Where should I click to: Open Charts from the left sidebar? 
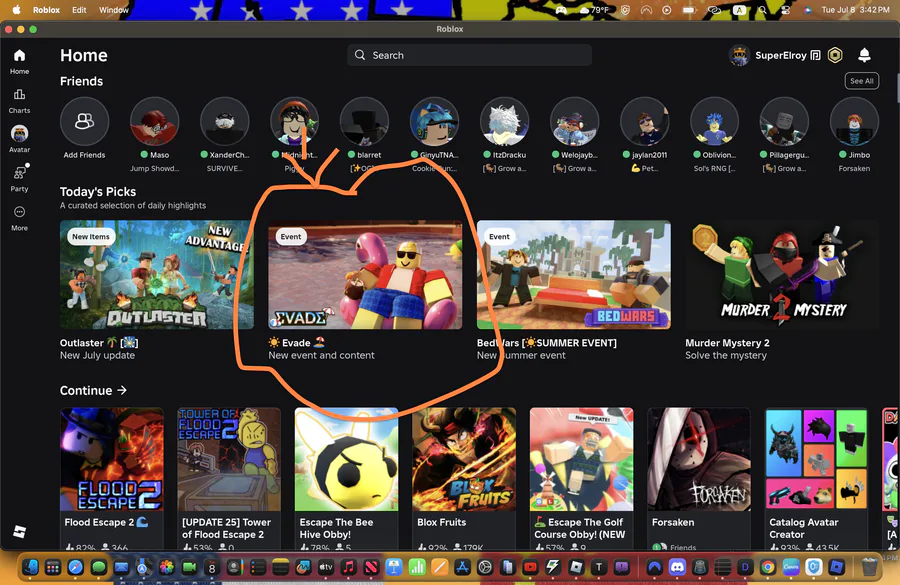click(x=20, y=100)
